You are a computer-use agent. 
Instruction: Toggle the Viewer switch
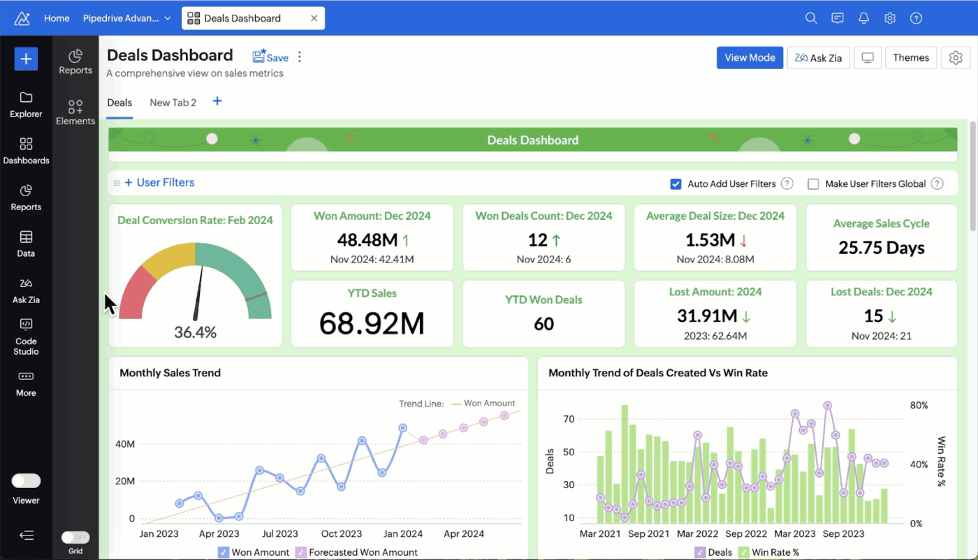[x=26, y=480]
